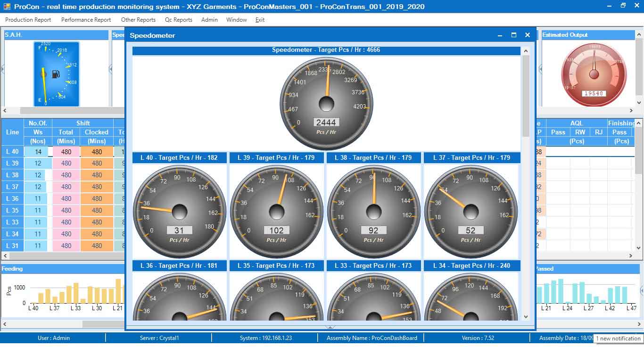Click the Speedometer panel scroll-down arrow
Image resolution: width=644 pixels, height=347 pixels.
[526, 317]
